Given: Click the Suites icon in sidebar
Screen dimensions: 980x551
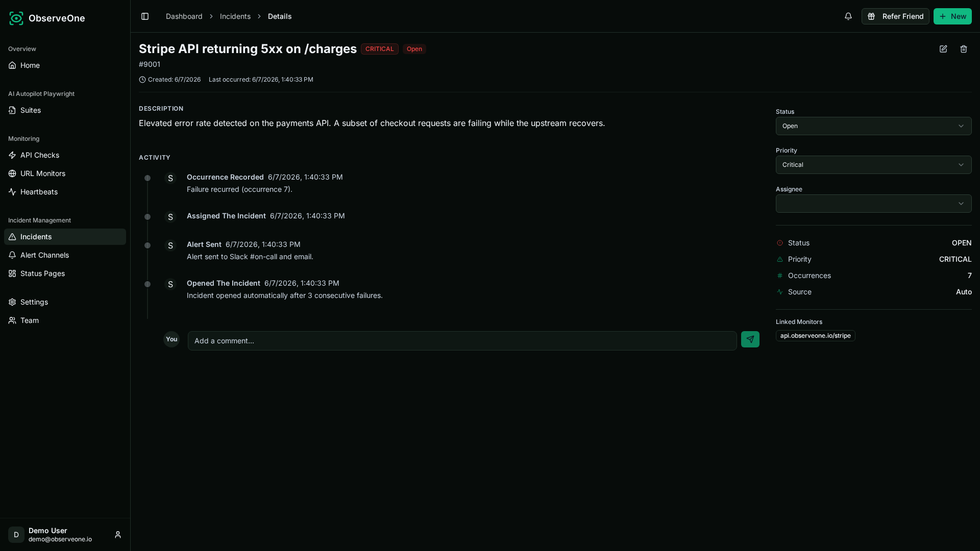Looking at the screenshot, I should pos(12,110).
